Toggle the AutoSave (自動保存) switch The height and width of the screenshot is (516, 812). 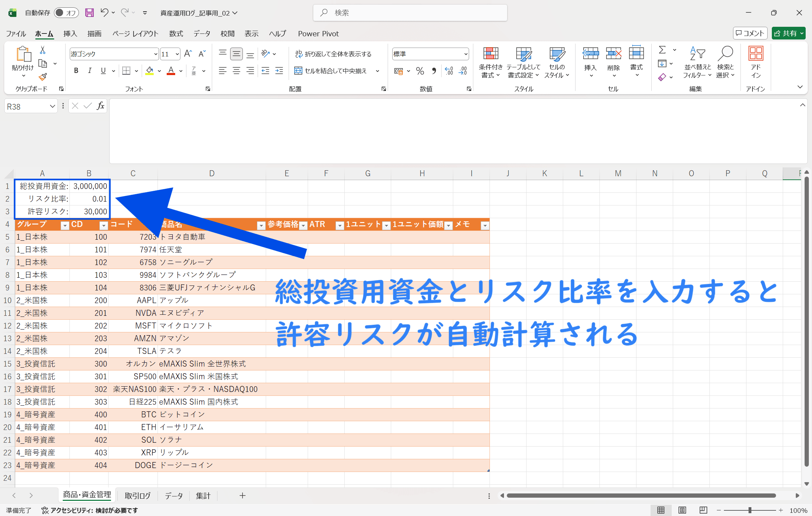coord(66,13)
